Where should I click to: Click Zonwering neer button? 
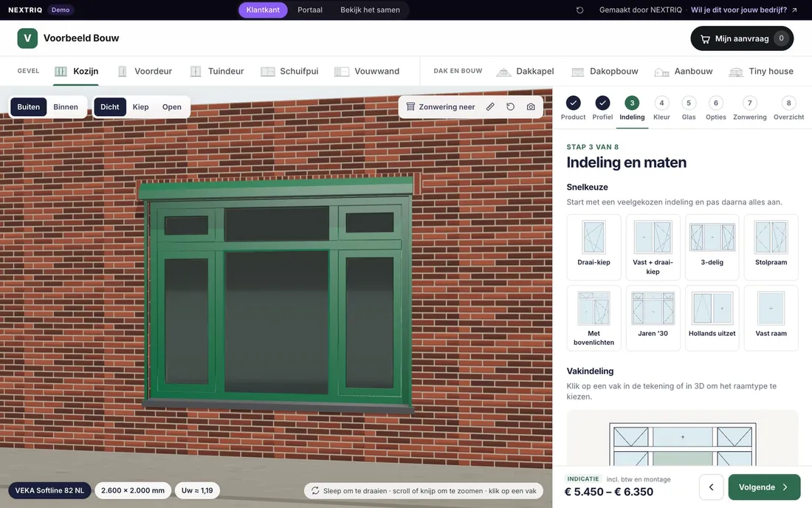pos(440,107)
